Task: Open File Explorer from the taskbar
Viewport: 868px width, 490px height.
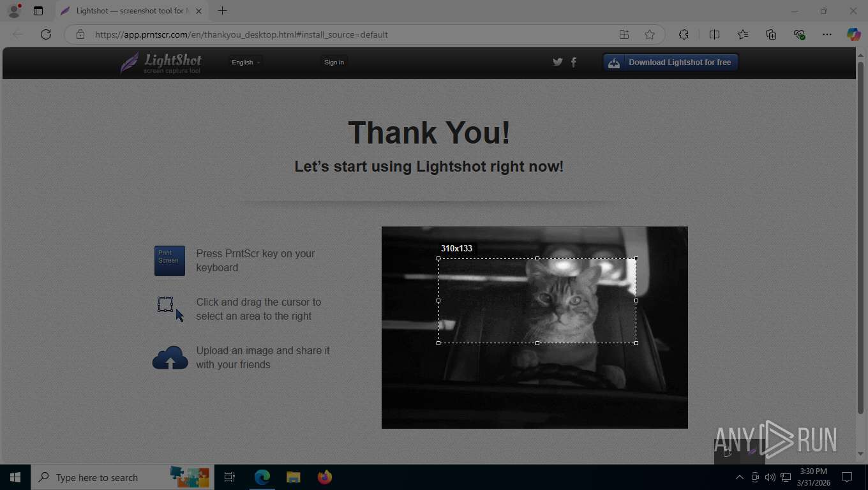Action: tap(293, 477)
